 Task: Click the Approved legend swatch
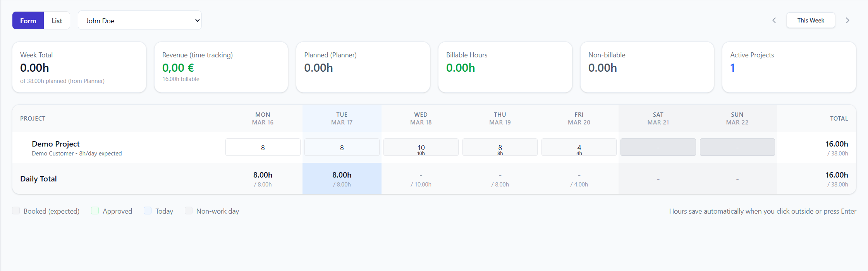pos(95,211)
